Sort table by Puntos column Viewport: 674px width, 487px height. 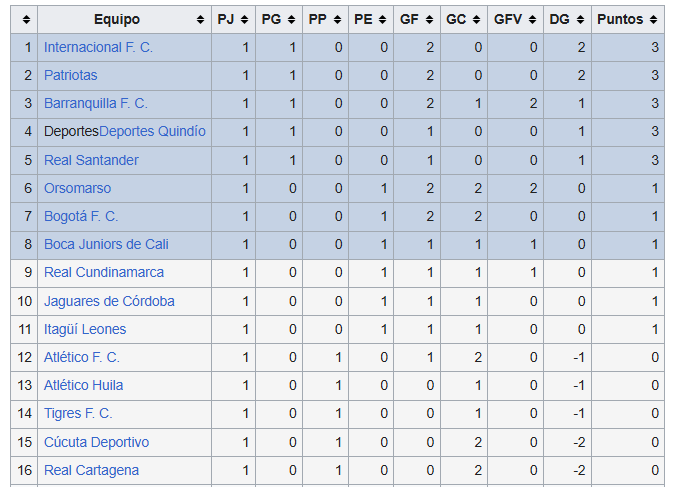coord(654,20)
